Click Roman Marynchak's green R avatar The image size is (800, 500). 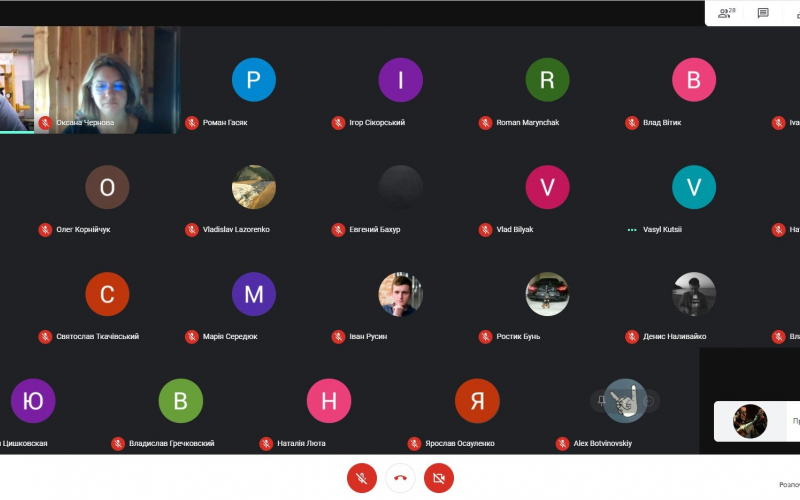pyautogui.click(x=547, y=80)
